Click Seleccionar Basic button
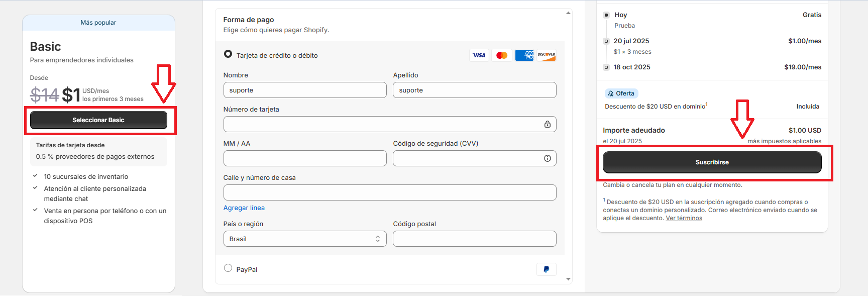Viewport: 868px width, 297px height. [98, 120]
